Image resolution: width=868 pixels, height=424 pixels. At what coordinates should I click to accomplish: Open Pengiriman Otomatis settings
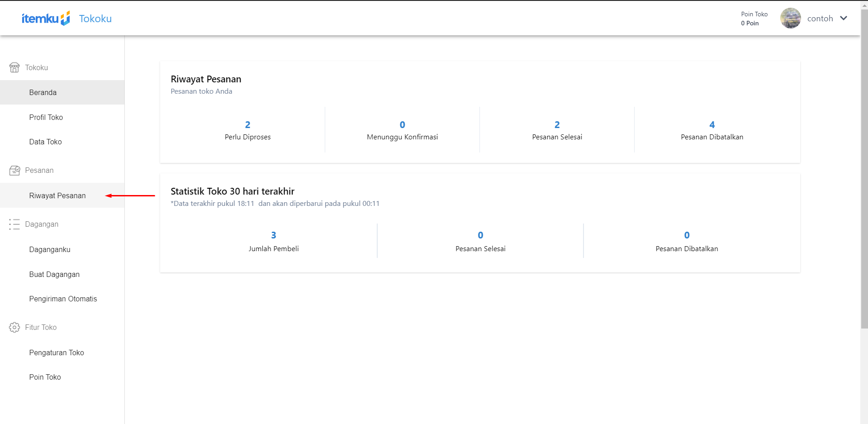[63, 299]
